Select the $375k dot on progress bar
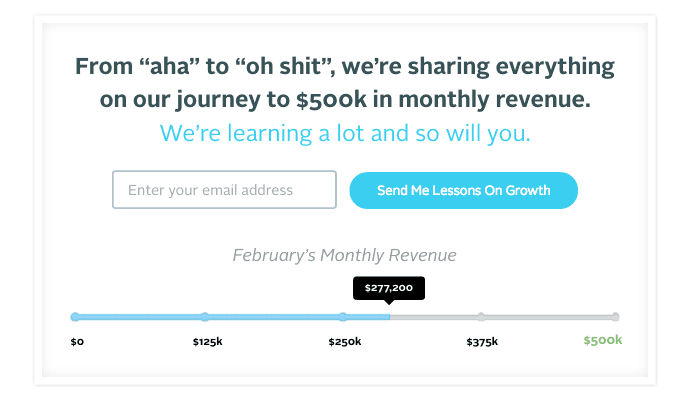 pos(481,317)
